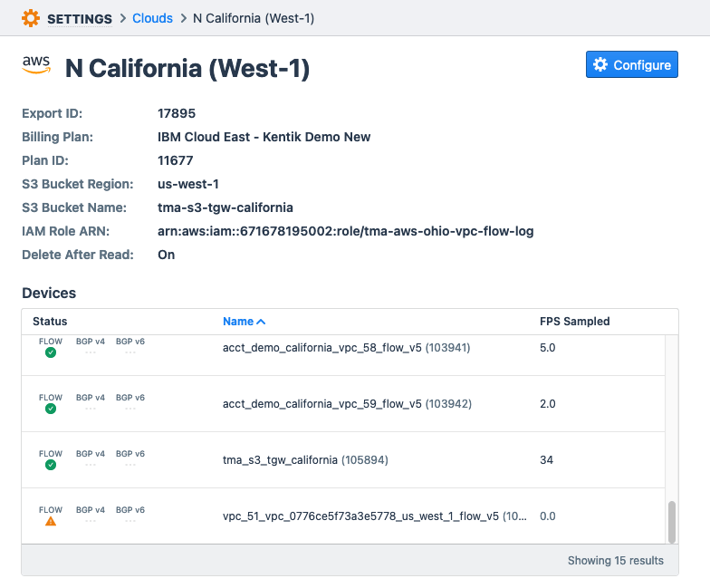
Task: Click BGP v4 status in tma_s3_tgw_california row
Action: [x=91, y=458]
